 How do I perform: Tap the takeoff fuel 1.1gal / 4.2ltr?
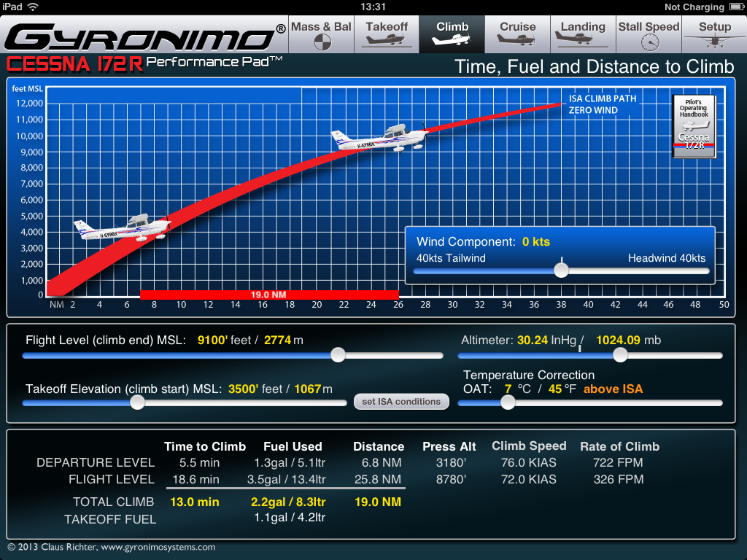290,518
